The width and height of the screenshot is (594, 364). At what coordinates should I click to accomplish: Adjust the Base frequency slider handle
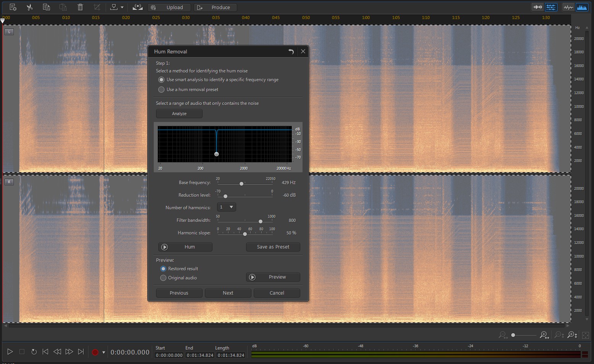pos(241,184)
